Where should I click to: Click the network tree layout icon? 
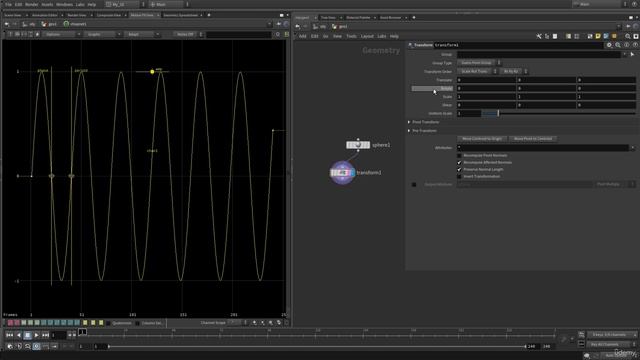(x=547, y=36)
